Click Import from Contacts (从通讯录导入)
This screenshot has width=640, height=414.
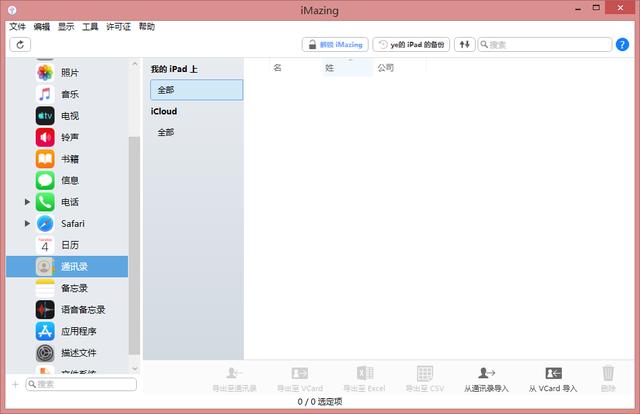486,379
